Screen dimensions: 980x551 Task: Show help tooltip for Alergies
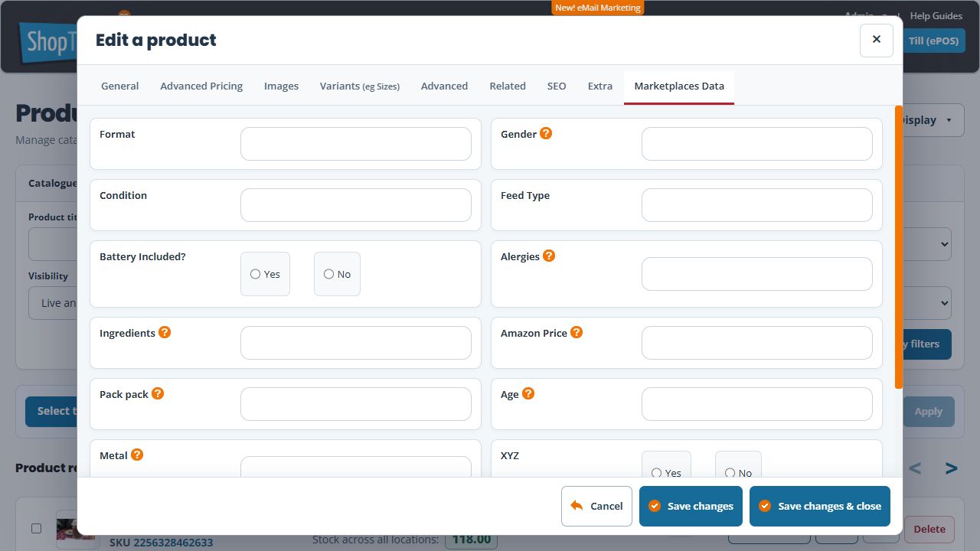(x=549, y=256)
